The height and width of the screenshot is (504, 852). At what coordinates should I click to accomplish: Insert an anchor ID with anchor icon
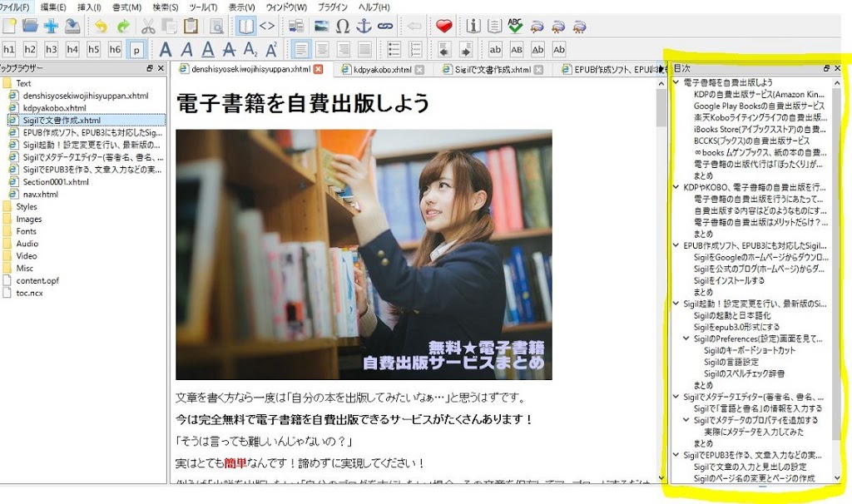[x=364, y=26]
